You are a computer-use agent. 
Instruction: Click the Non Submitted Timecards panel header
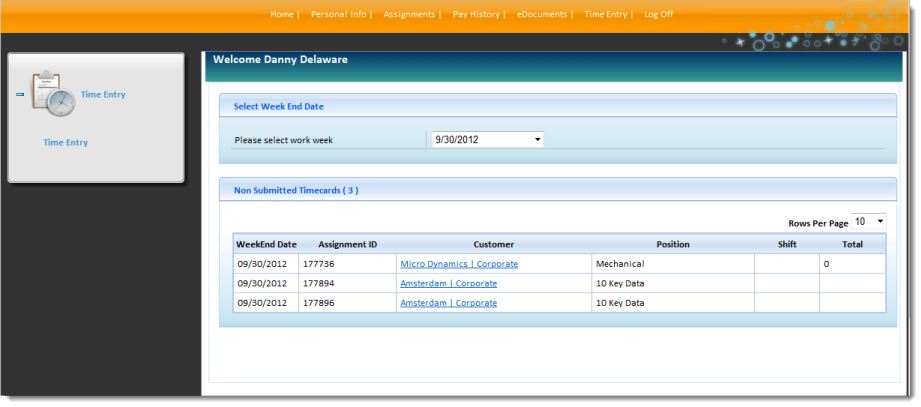(x=296, y=189)
